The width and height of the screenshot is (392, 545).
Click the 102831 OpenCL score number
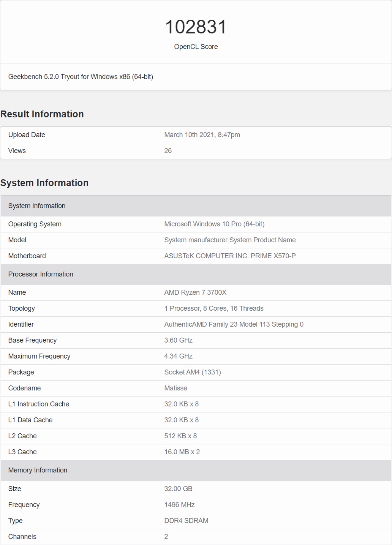pyautogui.click(x=196, y=27)
